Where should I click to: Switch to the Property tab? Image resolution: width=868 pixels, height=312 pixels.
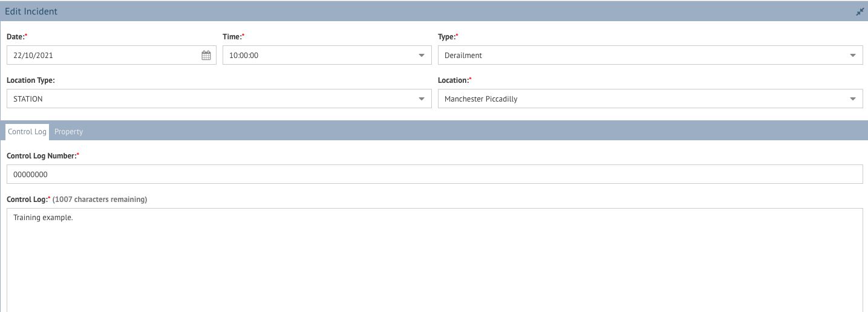[68, 132]
